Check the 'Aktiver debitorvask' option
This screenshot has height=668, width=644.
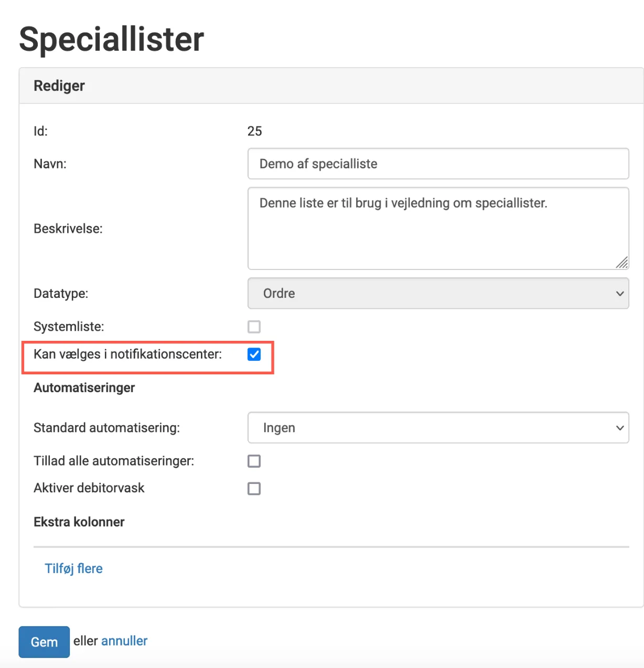[x=254, y=488]
